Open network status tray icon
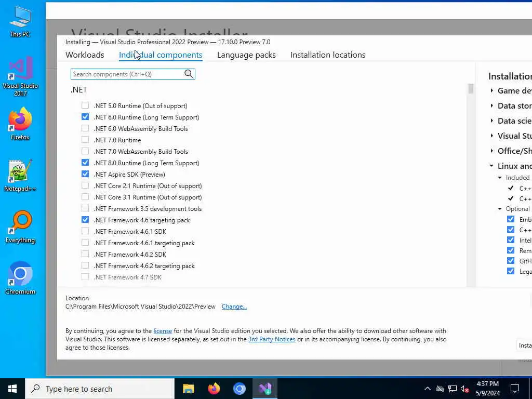This screenshot has height=399, width=532. 453,389
